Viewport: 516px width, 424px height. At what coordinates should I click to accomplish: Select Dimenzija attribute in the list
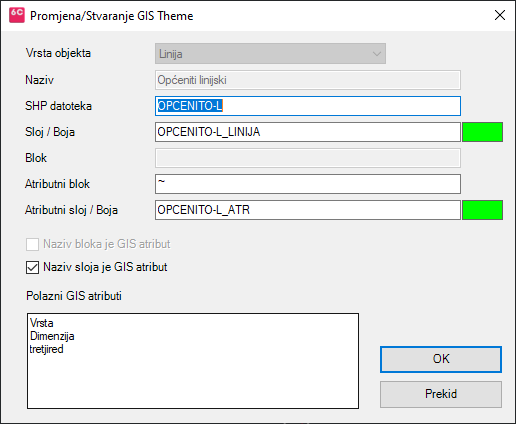(52, 336)
